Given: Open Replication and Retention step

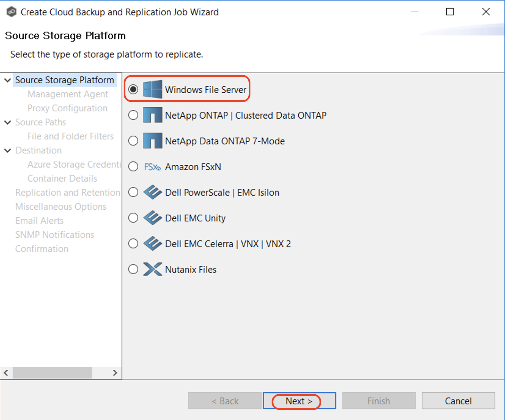Looking at the screenshot, I should [68, 192].
